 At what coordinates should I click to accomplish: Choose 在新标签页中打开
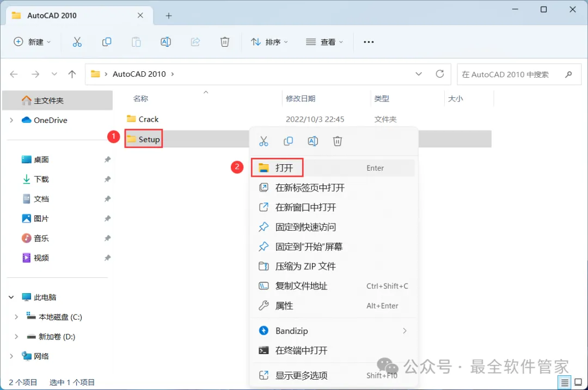(333, 188)
